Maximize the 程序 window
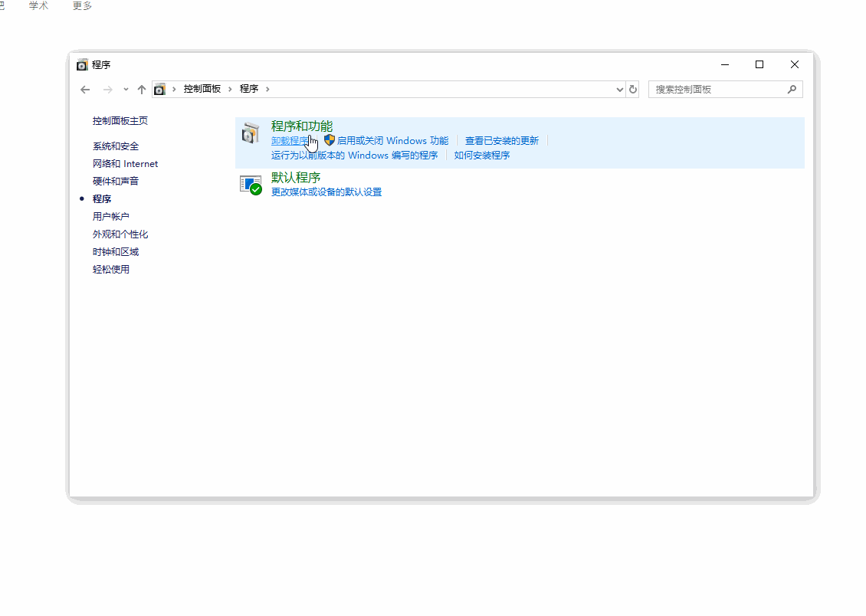This screenshot has height=616, width=866. point(759,64)
